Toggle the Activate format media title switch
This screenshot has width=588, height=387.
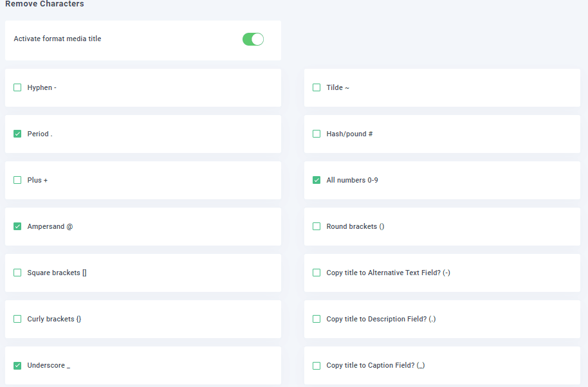[x=253, y=39]
